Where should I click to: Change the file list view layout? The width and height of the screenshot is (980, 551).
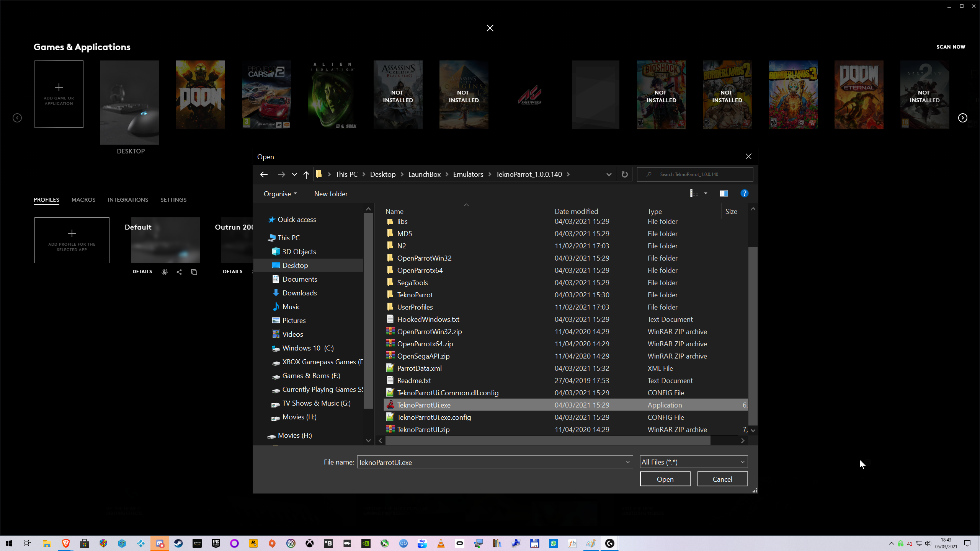pyautogui.click(x=694, y=193)
